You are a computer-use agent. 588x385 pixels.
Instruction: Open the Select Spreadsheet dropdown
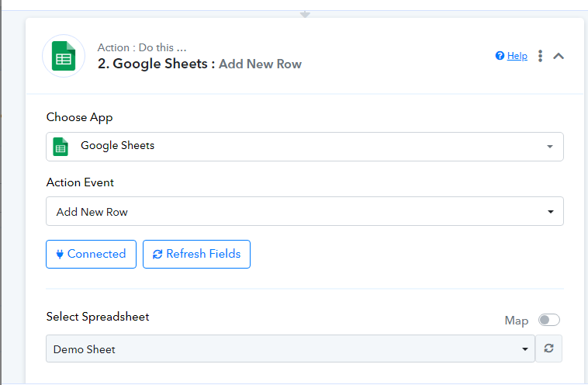click(290, 349)
